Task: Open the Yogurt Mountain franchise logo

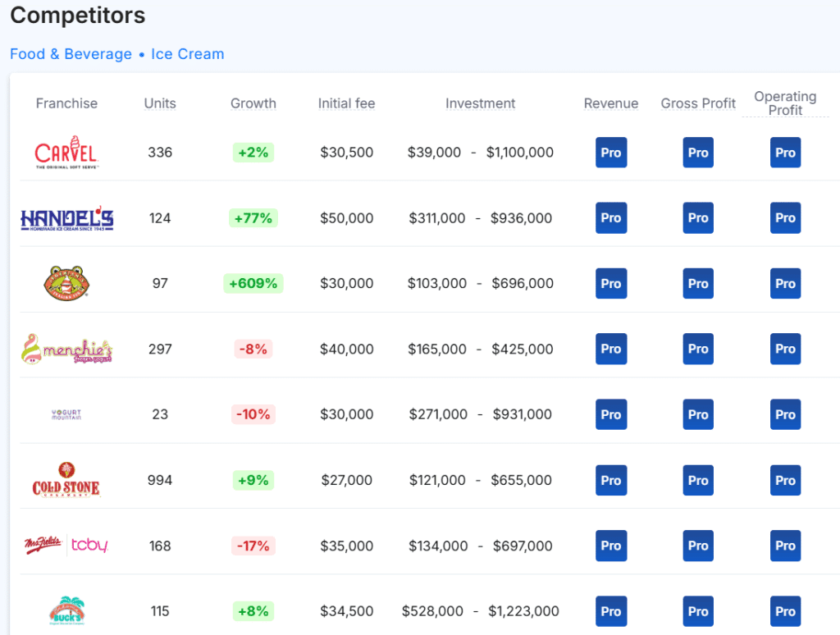Action: coord(66,414)
